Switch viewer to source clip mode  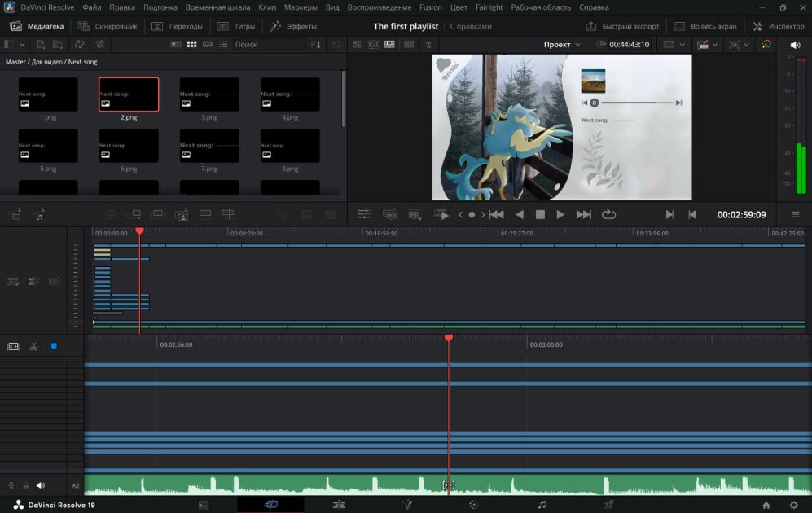pyautogui.click(x=358, y=45)
